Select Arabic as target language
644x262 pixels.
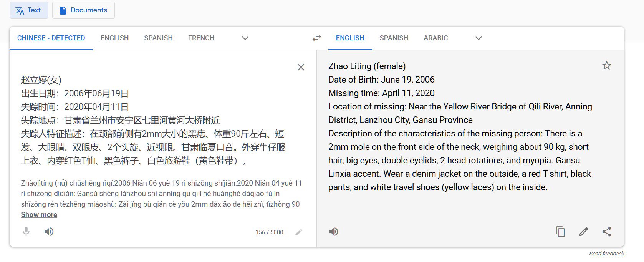(436, 38)
